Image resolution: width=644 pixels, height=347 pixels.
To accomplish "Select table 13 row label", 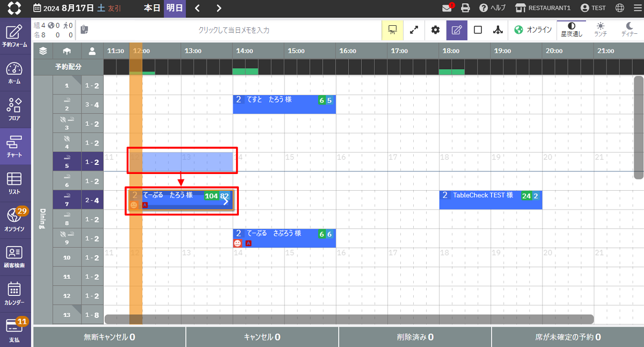I will pyautogui.click(x=67, y=315).
